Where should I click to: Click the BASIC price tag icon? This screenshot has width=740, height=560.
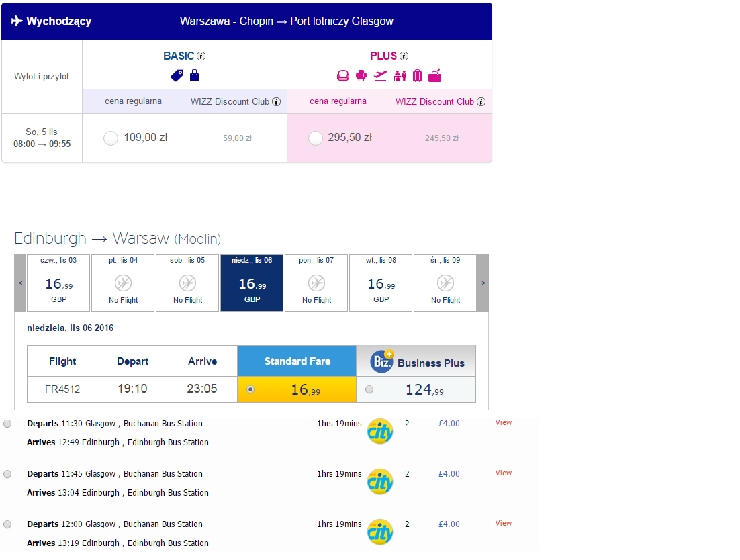point(177,75)
